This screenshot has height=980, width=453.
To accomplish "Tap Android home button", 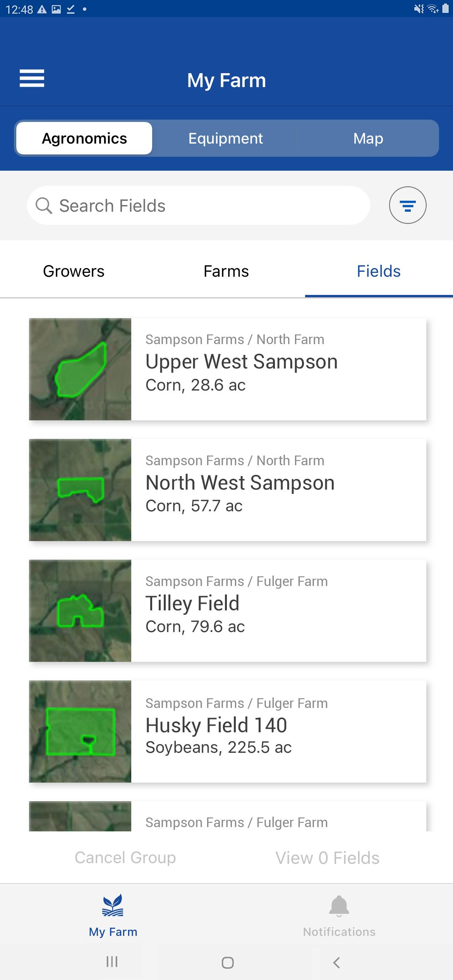I will click(227, 962).
